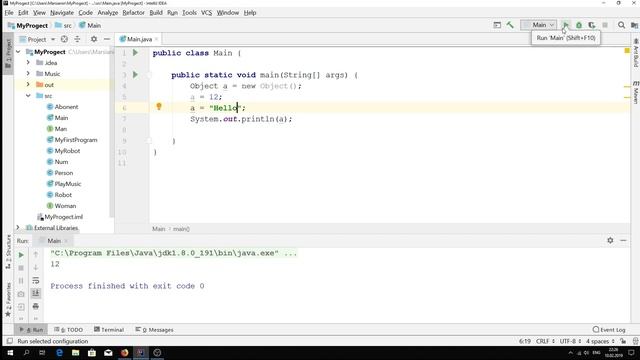Open the File menu
Image resolution: width=640 pixels, height=360 pixels.
pos(9,13)
